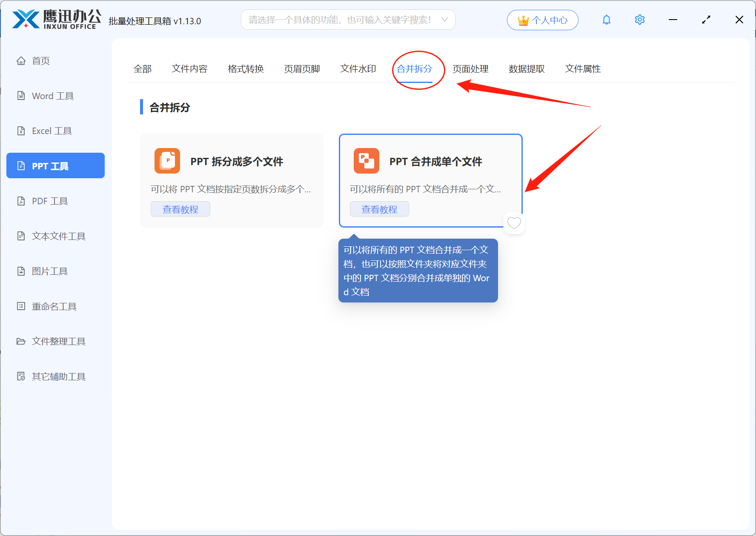
Task: Select Excel 工具 in the sidebar
Action: [x=52, y=131]
